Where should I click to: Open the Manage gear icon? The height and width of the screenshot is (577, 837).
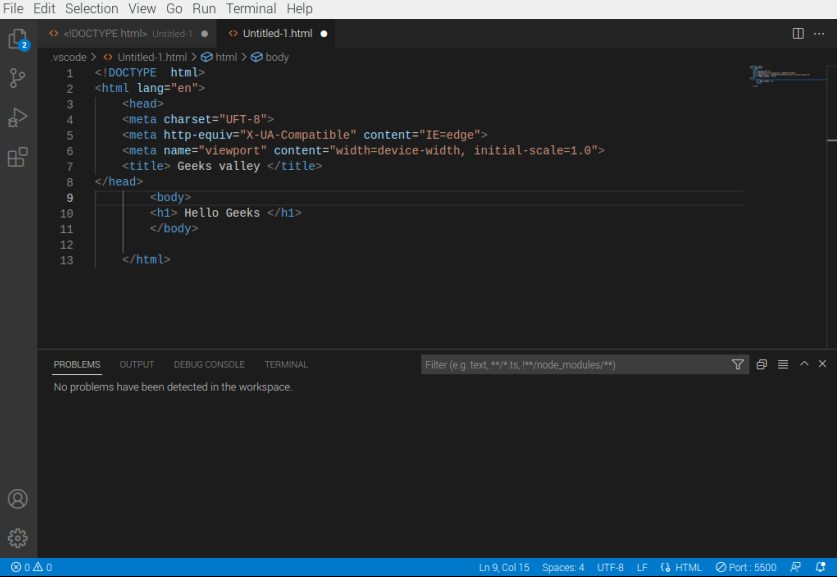pyautogui.click(x=18, y=538)
